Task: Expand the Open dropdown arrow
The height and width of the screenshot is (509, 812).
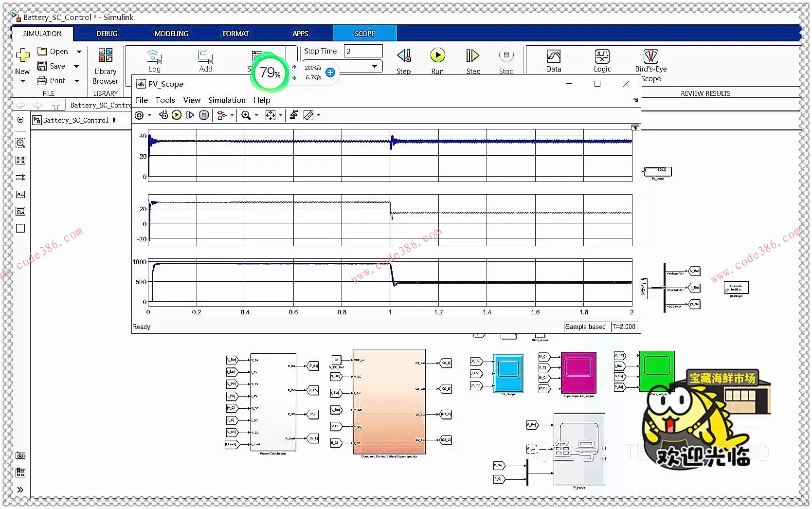Action: pos(79,52)
